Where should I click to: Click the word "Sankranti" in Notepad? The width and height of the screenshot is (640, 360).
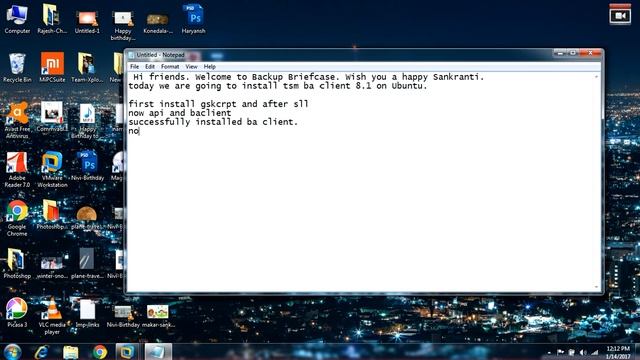(456, 77)
